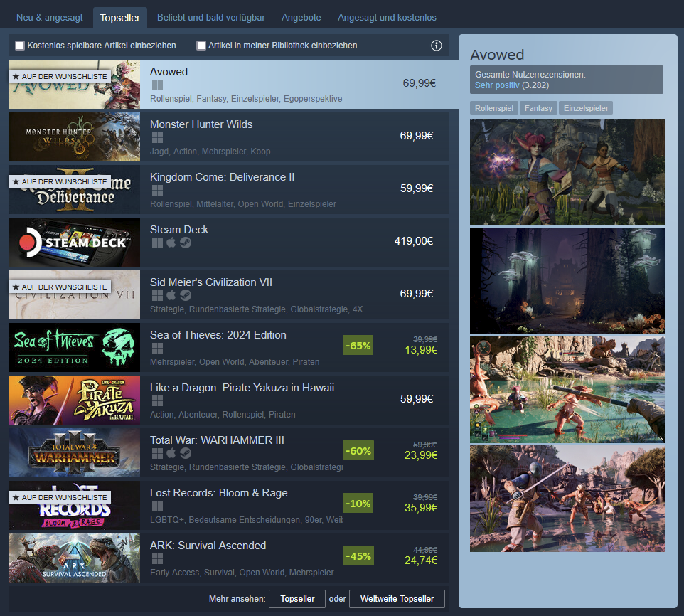The width and height of the screenshot is (684, 616).
Task: Click SteamOS icon under Civilization VII
Action: (x=186, y=296)
